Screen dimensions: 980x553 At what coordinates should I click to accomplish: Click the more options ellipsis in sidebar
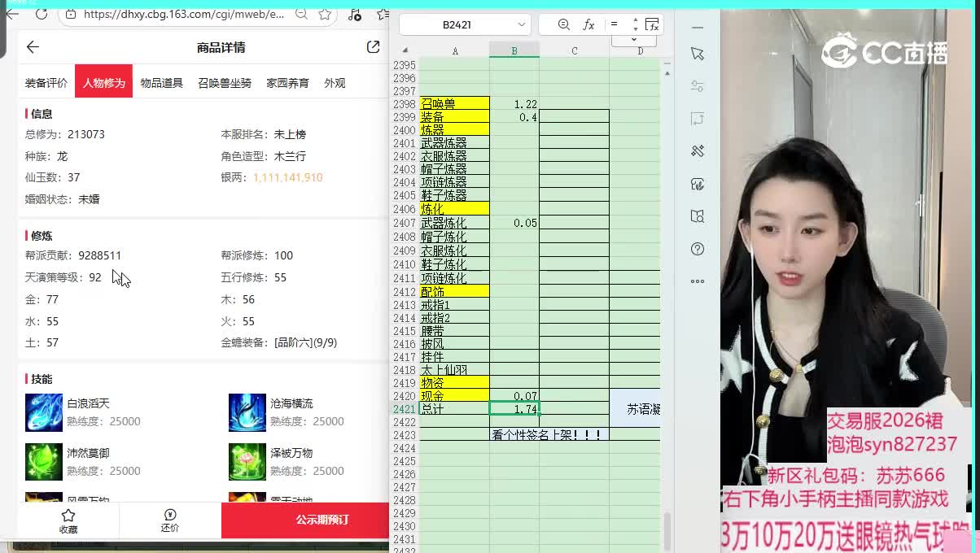(698, 281)
